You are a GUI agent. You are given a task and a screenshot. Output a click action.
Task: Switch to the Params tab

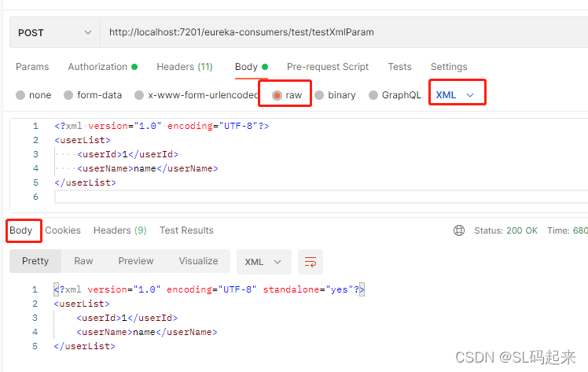coord(32,67)
